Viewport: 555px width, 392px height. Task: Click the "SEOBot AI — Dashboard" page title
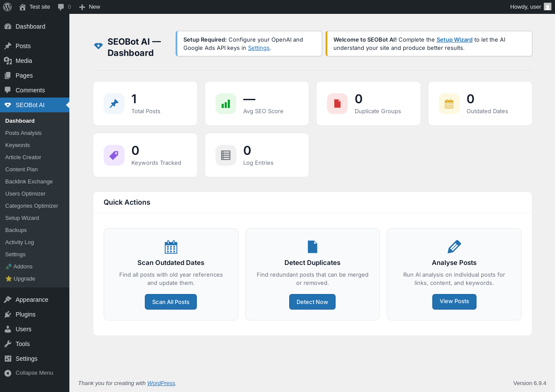click(x=134, y=47)
